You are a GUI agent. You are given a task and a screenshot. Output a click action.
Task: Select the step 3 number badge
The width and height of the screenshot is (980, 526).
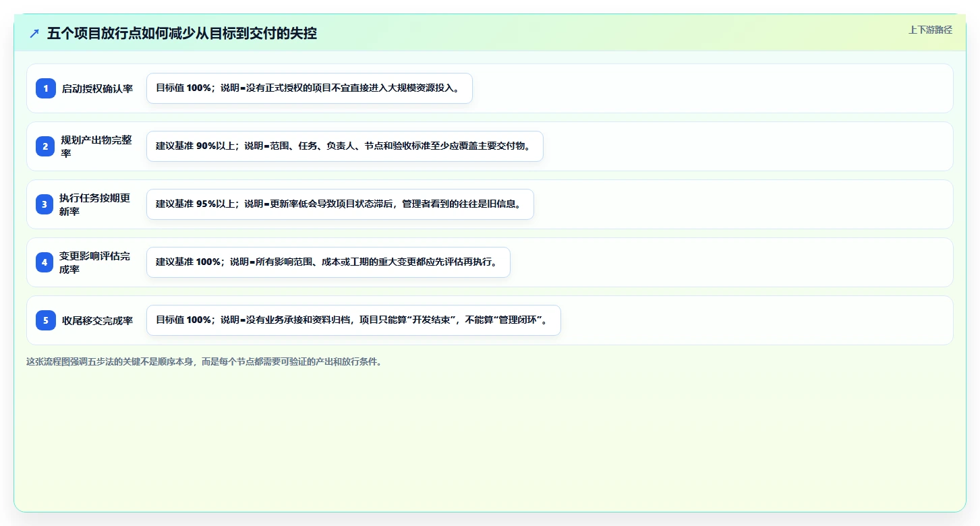coord(45,204)
